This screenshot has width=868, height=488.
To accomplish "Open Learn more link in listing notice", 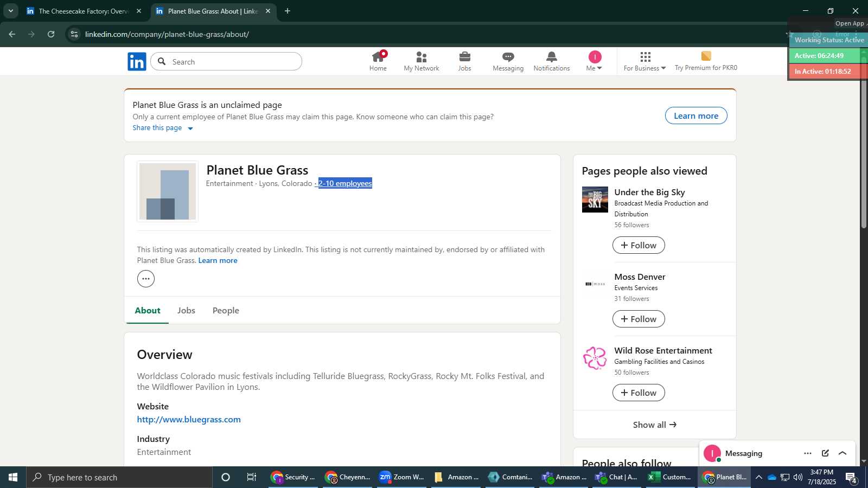I will tap(218, 260).
